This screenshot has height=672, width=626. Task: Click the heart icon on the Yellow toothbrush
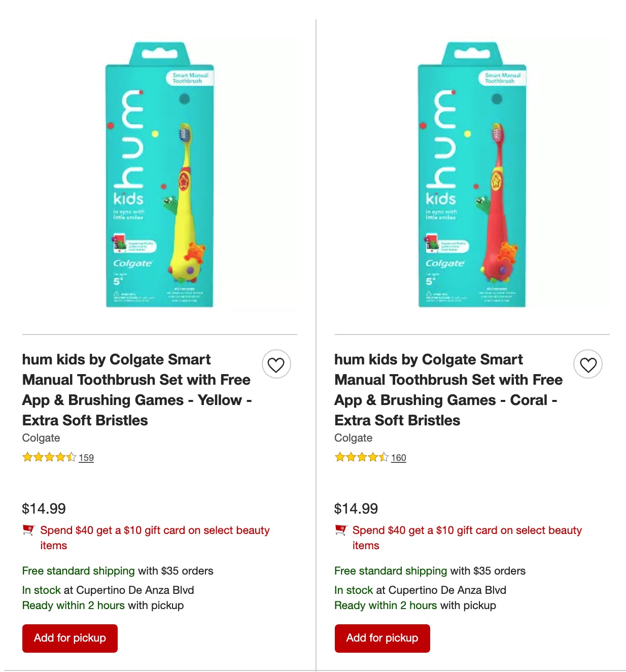[x=277, y=364]
